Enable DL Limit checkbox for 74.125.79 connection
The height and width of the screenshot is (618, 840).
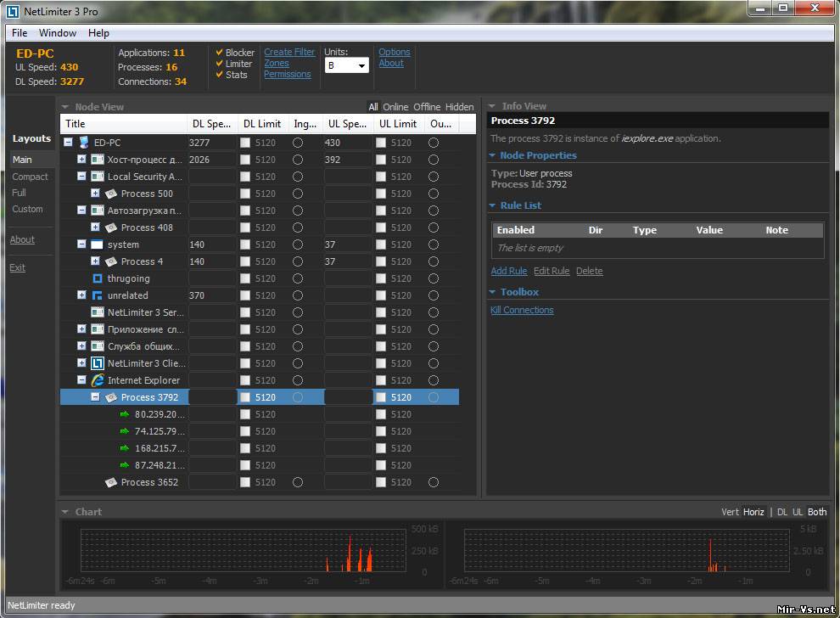click(245, 431)
